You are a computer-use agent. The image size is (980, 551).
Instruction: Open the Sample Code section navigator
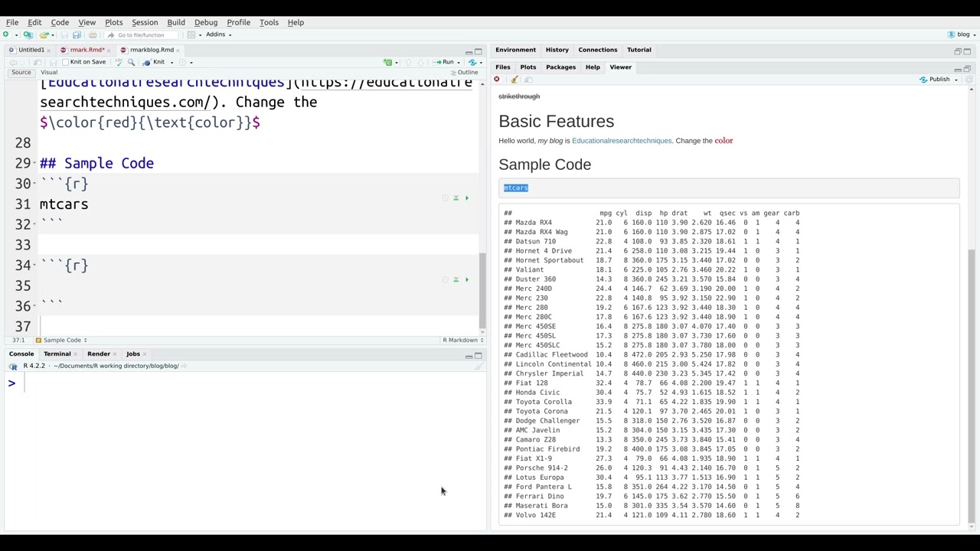[61, 341]
